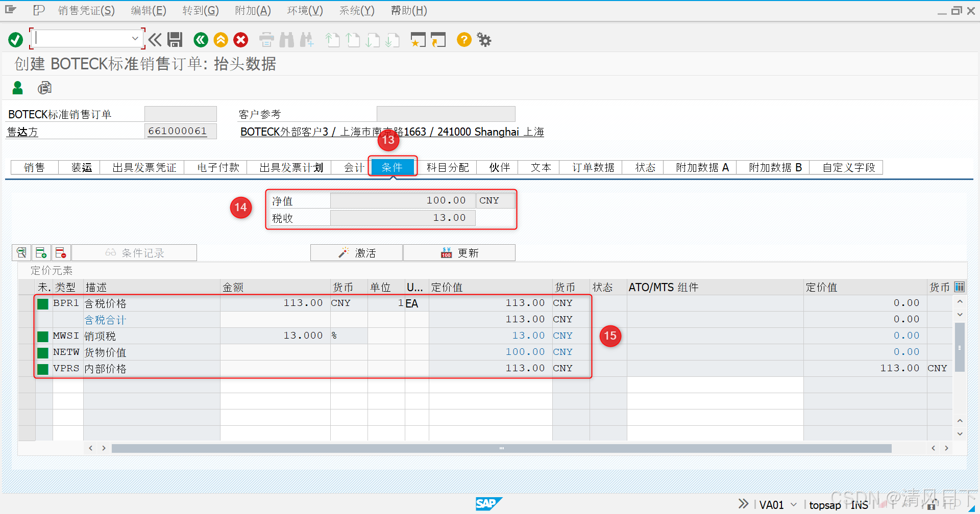This screenshot has width=980, height=514.
Task: Click the pricing table horizontal scrollbar
Action: 501,448
